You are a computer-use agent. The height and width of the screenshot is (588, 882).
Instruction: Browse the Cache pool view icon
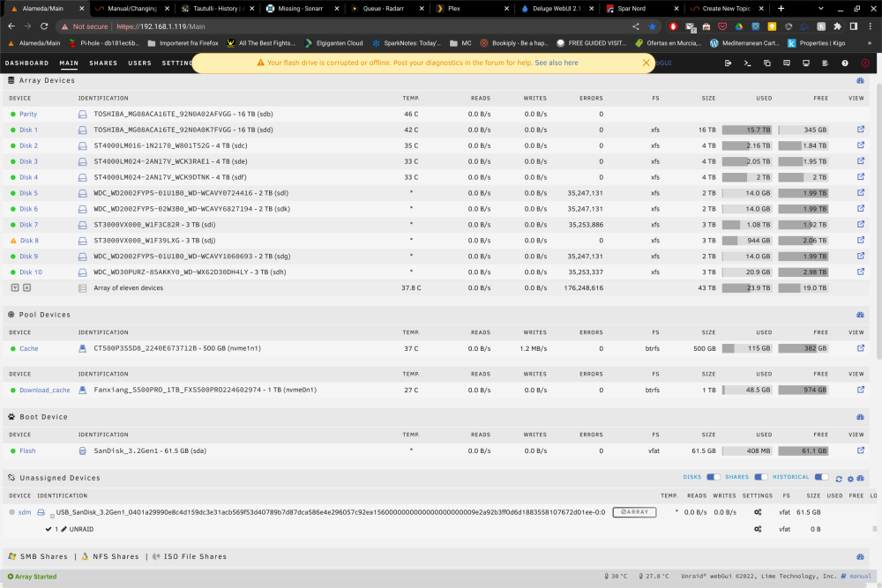coord(860,348)
